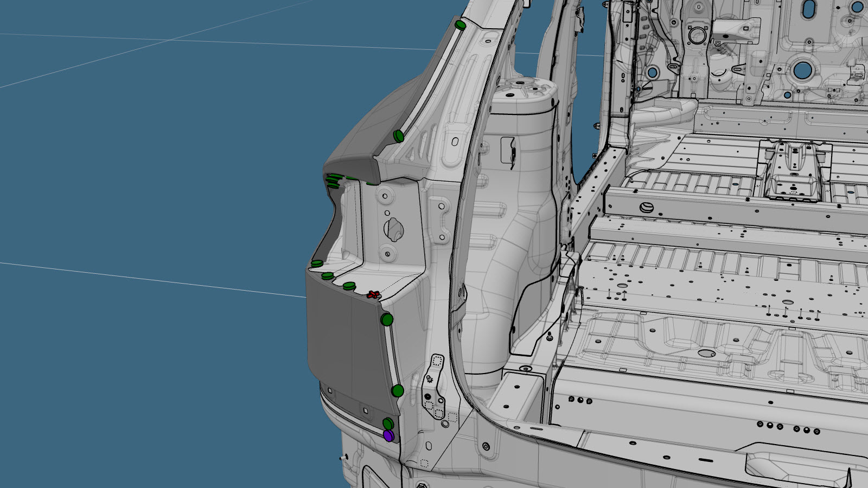Select the round plug on floor crossmember
This screenshot has width=868, height=488.
[x=646, y=207]
